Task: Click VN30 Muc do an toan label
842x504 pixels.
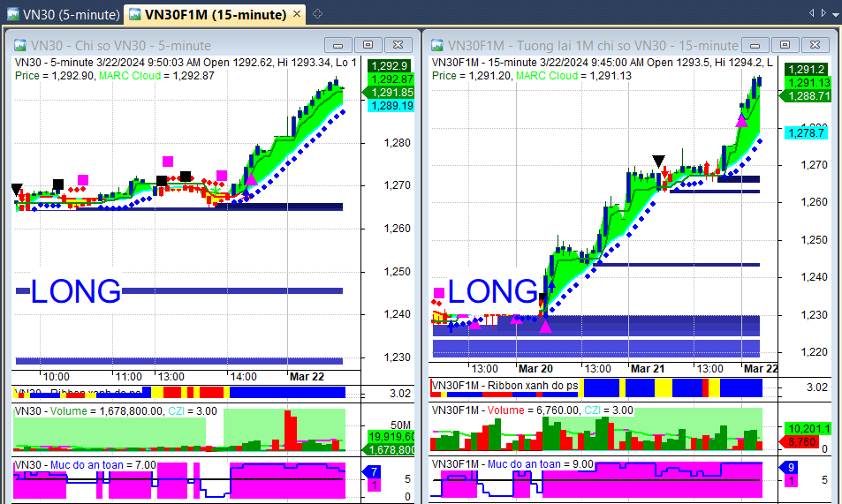Action: click(x=87, y=465)
